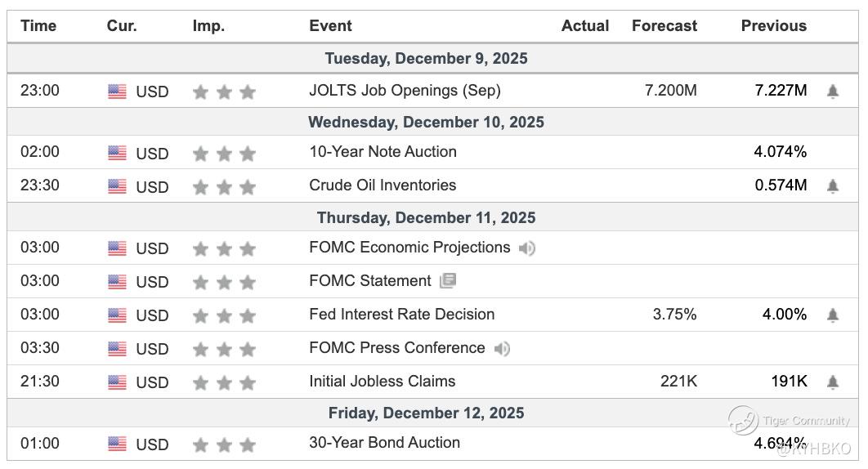Open the Initial Jobless Claims event
868x469 pixels.
382,382
